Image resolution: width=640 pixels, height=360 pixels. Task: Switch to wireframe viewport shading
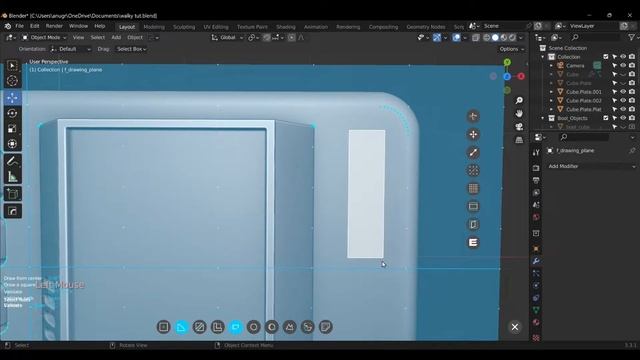487,38
